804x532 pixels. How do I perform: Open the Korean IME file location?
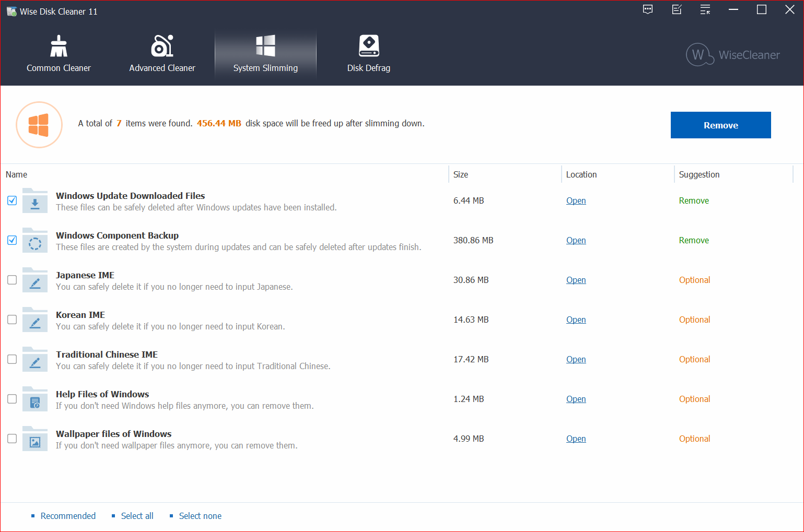pyautogui.click(x=576, y=320)
